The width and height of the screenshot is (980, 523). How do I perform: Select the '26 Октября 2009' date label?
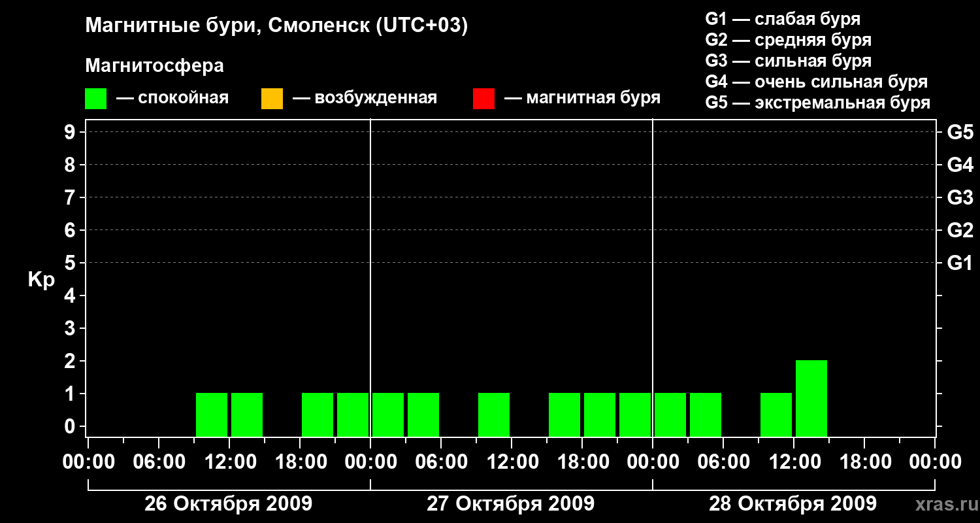(228, 504)
